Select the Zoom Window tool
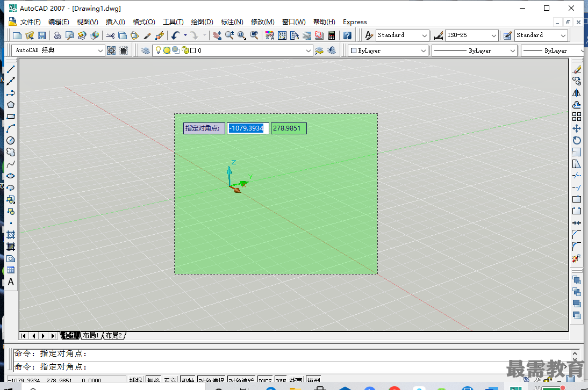This screenshot has height=390, width=588. tap(242, 35)
